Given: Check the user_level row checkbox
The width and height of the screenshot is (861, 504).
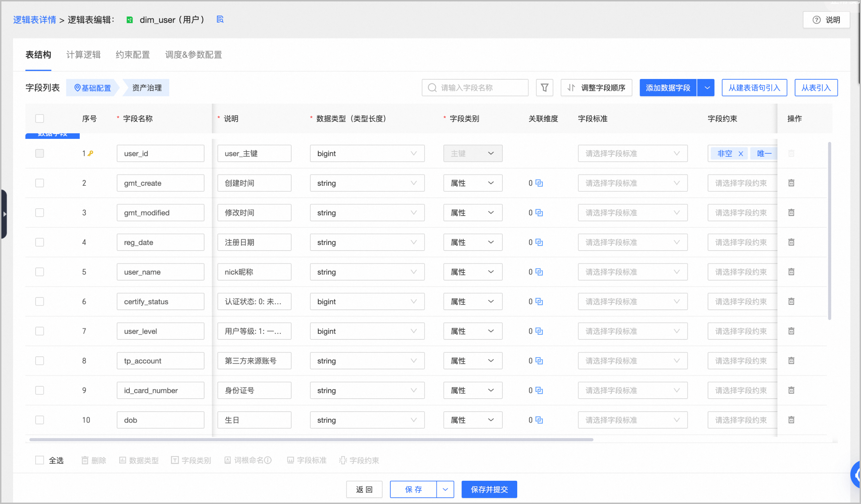Looking at the screenshot, I should coord(39,331).
